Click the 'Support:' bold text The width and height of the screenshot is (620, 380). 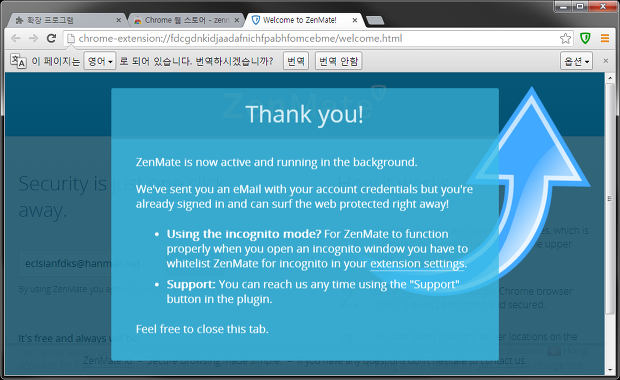(191, 284)
